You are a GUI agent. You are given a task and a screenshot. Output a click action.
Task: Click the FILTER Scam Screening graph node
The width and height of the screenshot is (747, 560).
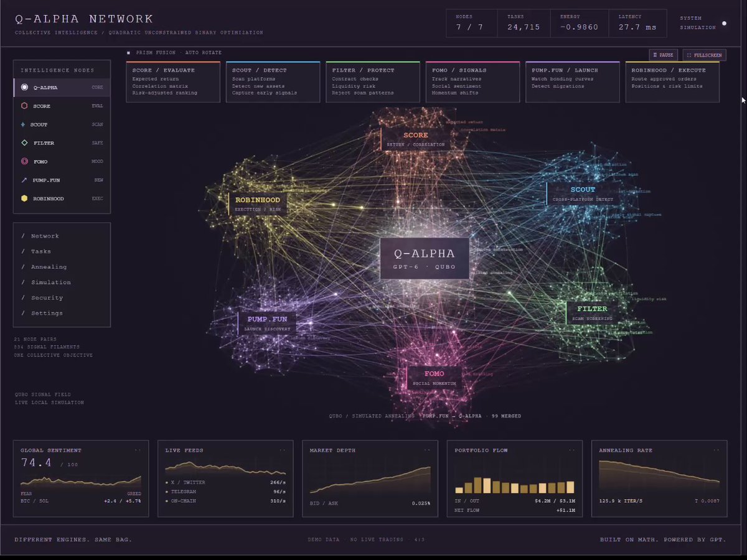coord(592,313)
